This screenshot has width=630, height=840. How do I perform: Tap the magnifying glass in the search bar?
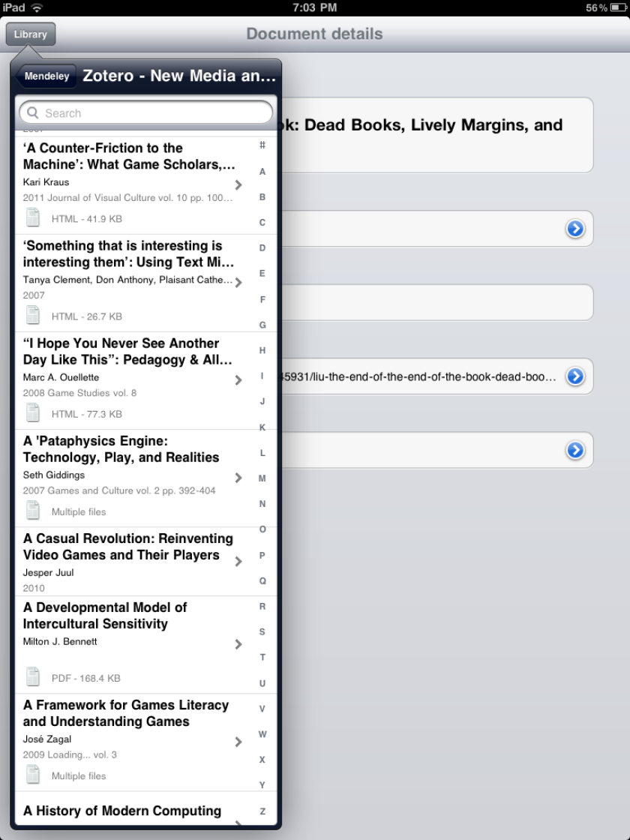point(33,112)
